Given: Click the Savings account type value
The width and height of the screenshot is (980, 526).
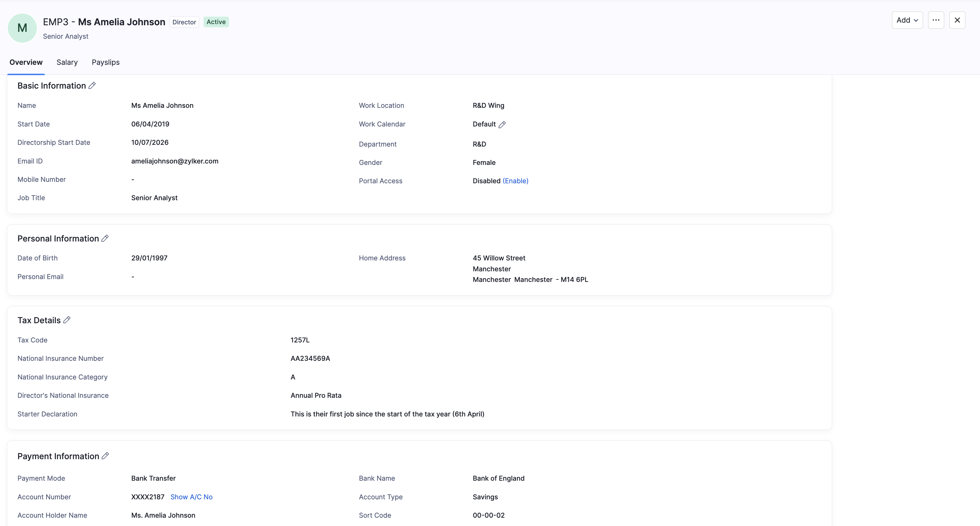Looking at the screenshot, I should pos(485,497).
